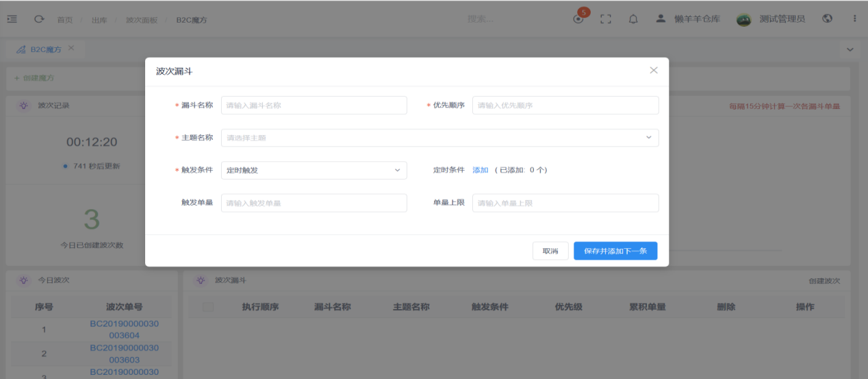Click 创建波次 in 波次漏斗 panel
This screenshot has width=868, height=379.
coord(824,281)
